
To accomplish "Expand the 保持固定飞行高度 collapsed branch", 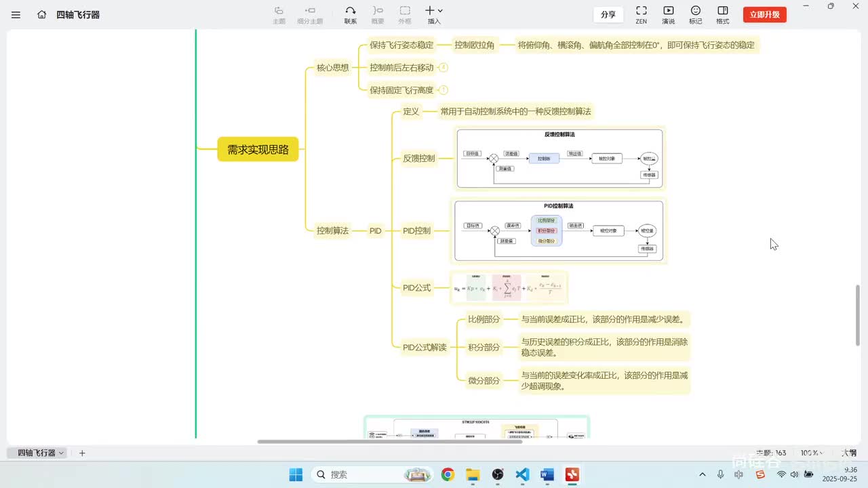I will [x=443, y=89].
